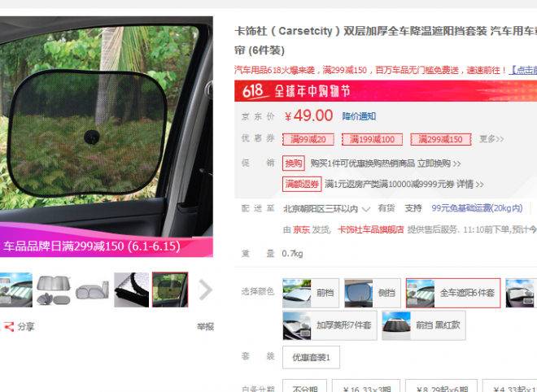Image resolution: width=537 pixels, height=392 pixels.
Task: Choose the 前挡 黑红款 option
Action: point(424,325)
